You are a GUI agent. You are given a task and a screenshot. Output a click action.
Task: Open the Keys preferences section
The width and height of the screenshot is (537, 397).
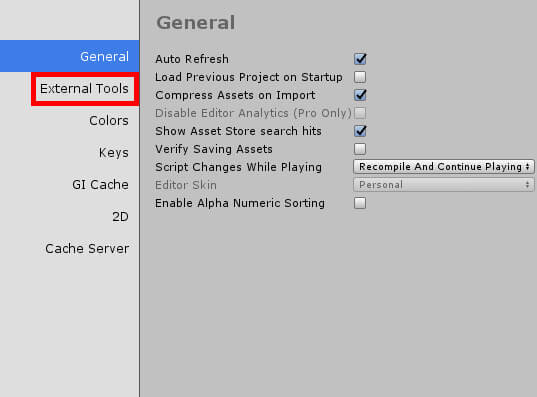[x=114, y=152]
